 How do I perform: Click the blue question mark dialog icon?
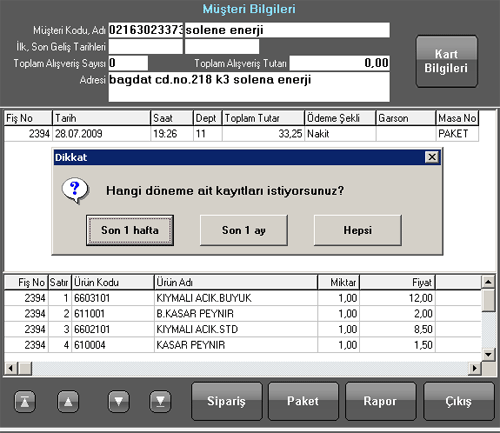click(75, 190)
